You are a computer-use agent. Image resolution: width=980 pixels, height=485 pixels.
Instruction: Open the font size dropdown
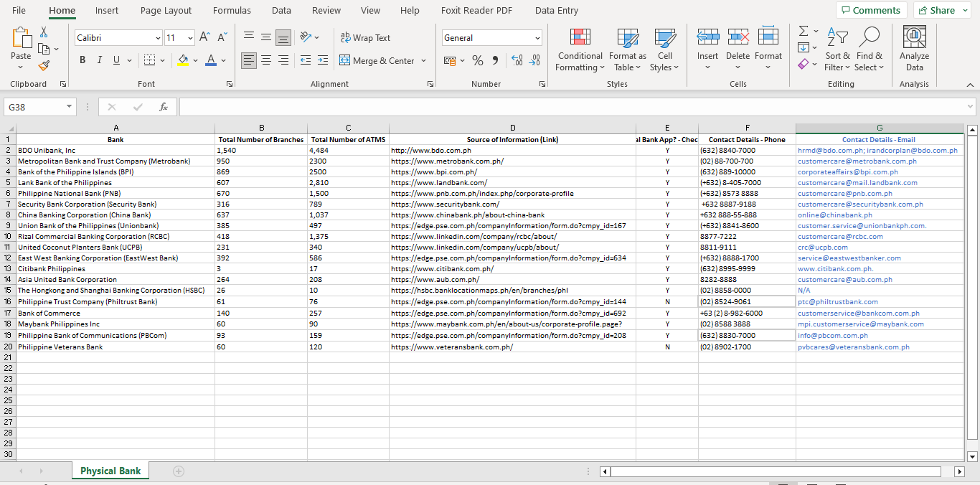pyautogui.click(x=190, y=37)
